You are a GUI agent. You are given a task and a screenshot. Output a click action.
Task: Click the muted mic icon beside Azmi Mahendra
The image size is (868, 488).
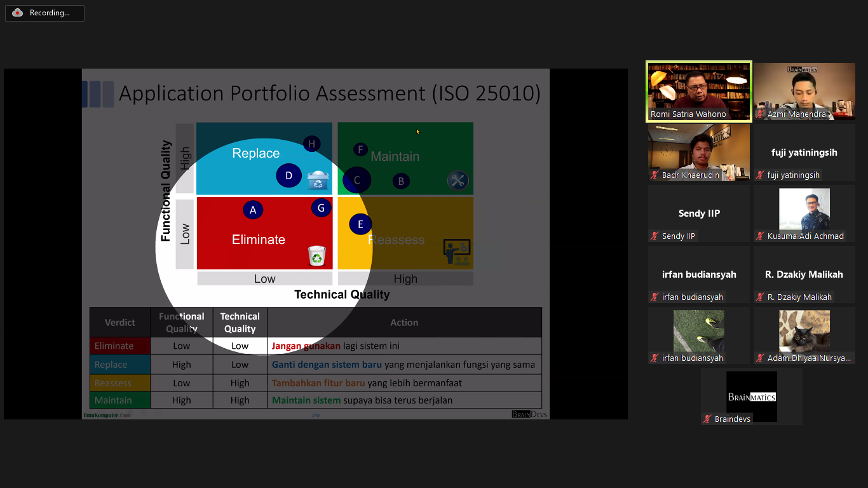[x=760, y=114]
